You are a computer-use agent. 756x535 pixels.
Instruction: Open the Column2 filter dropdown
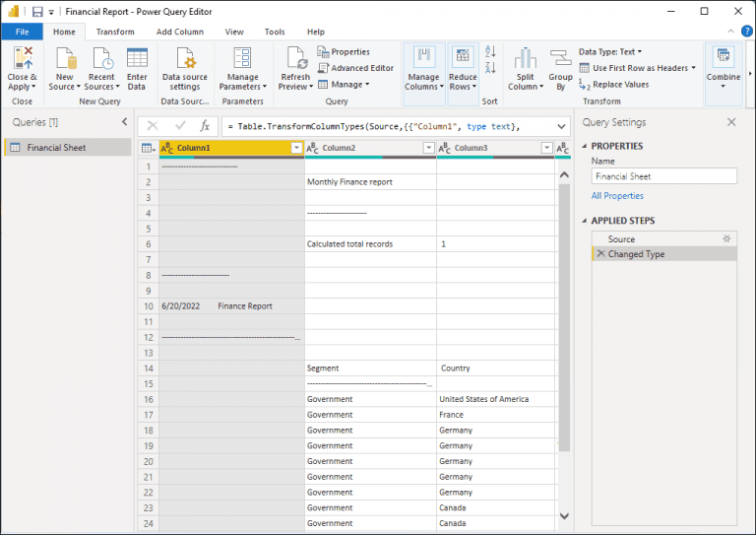tap(428, 148)
